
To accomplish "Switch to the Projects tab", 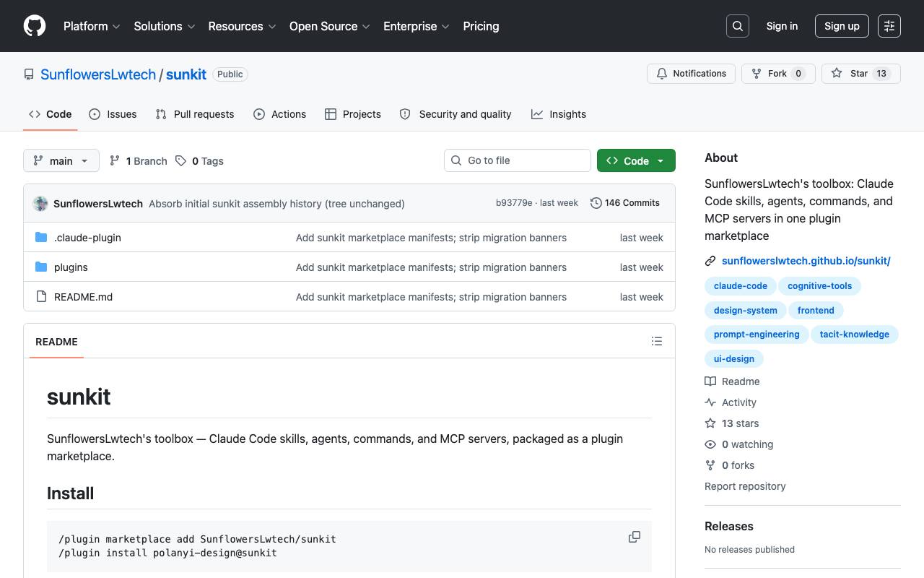I will (x=353, y=114).
